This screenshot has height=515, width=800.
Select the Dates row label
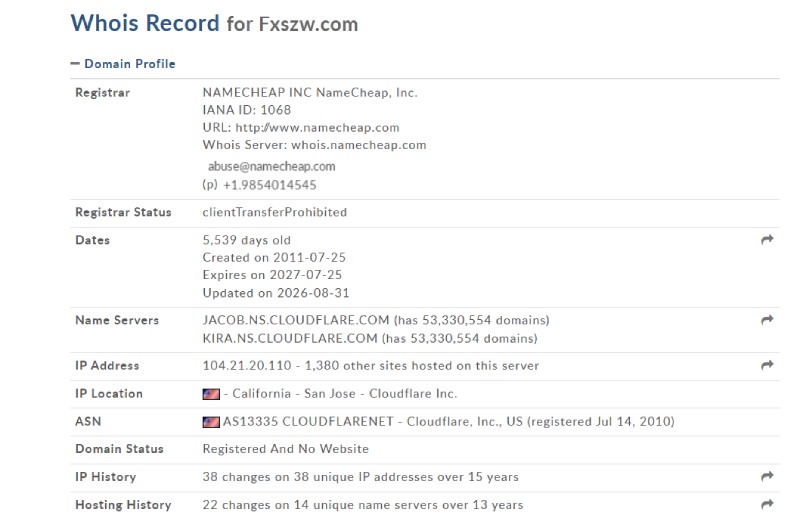click(x=92, y=240)
